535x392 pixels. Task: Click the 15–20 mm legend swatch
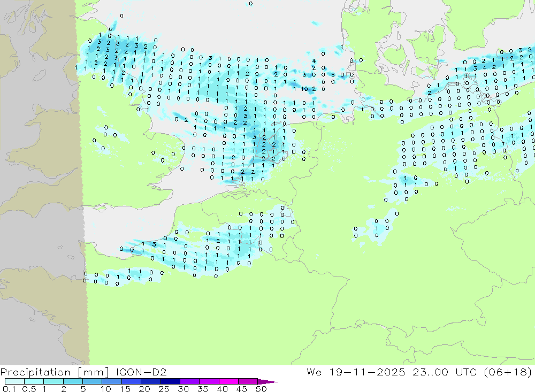tap(131, 381)
